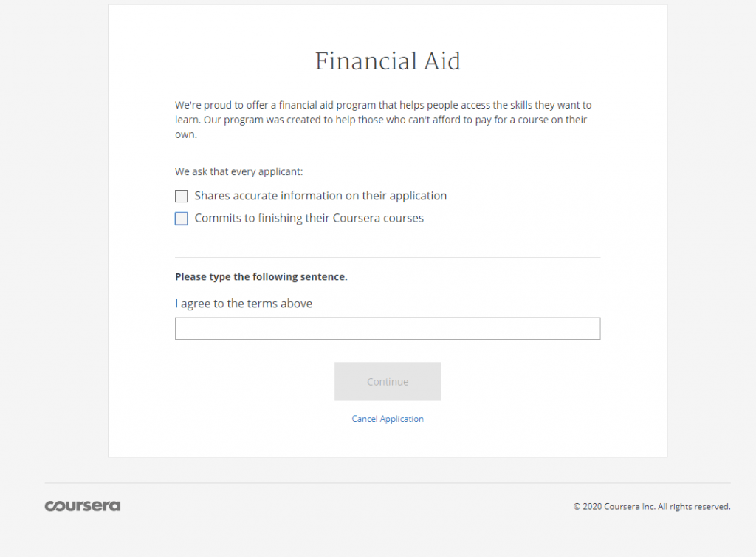Click the word 'own.' ending the intro paragraph
This screenshot has height=557, width=756.
click(186, 134)
